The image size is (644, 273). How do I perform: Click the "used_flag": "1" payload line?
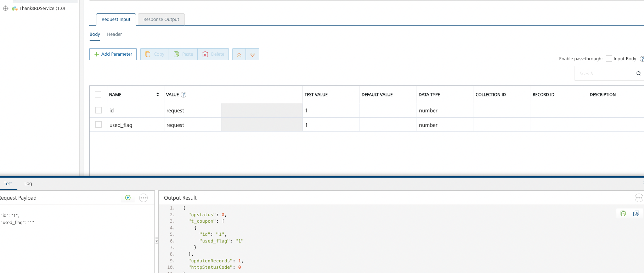(x=17, y=223)
